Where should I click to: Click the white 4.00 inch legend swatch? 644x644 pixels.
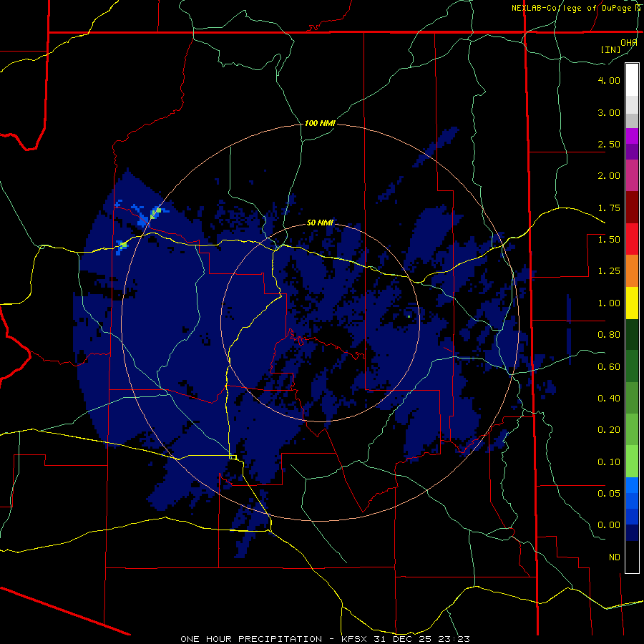pyautogui.click(x=632, y=79)
